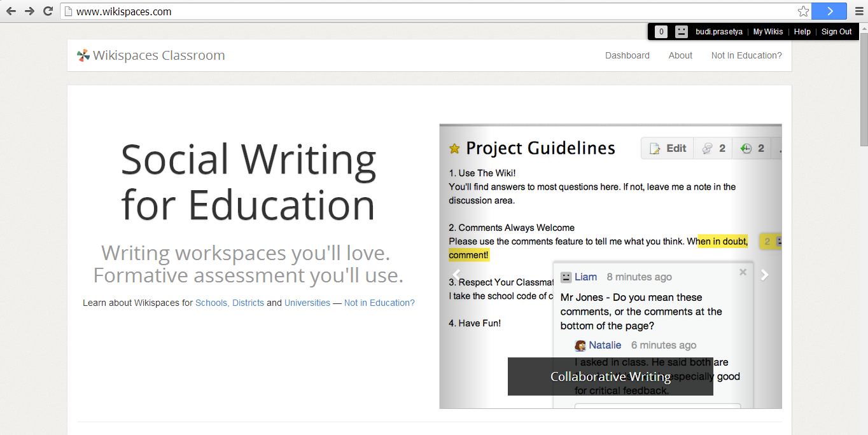
Task: Click the highlighted 'comment!' text
Action: click(x=469, y=255)
